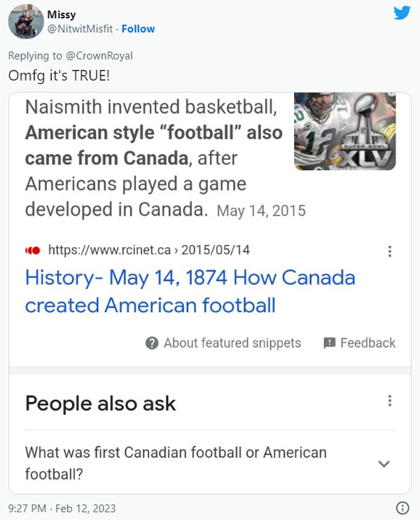420x520 pixels.
Task: Open Missy's profile avatar
Action: [25, 22]
